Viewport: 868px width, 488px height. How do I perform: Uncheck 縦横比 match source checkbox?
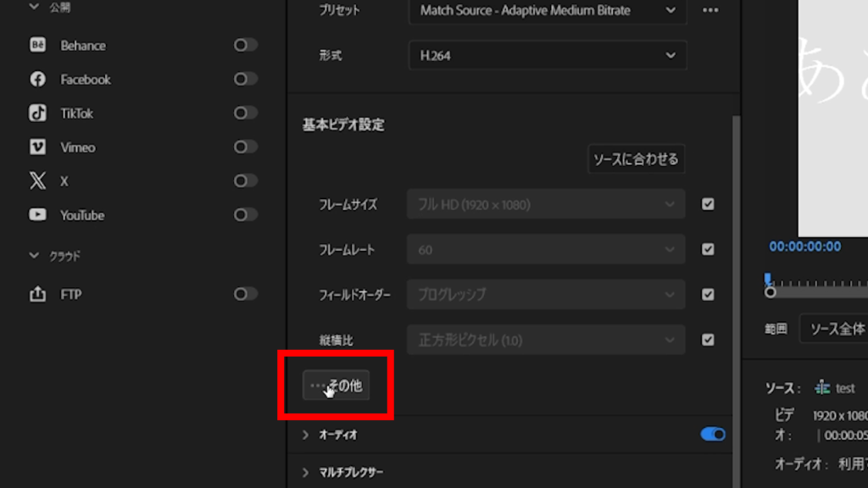tap(708, 340)
